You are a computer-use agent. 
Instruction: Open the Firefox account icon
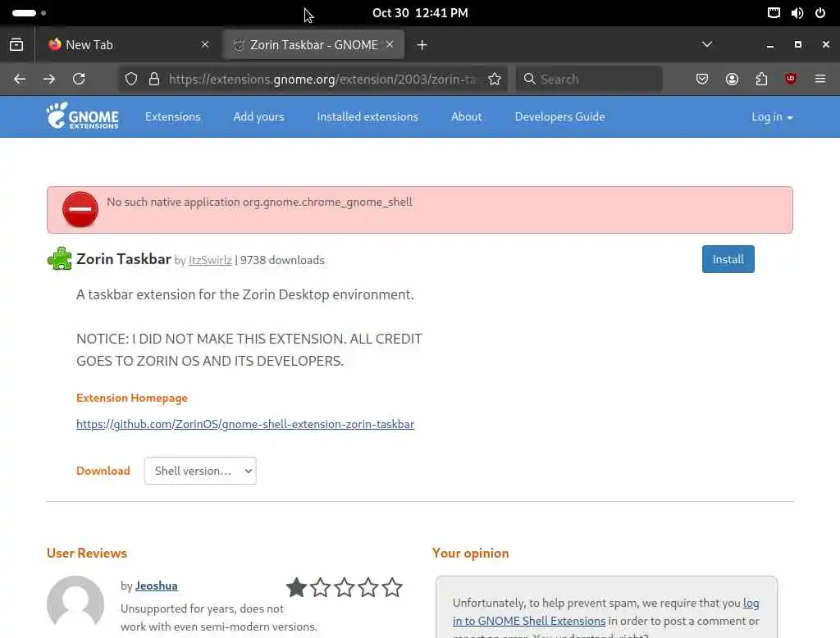click(x=732, y=80)
